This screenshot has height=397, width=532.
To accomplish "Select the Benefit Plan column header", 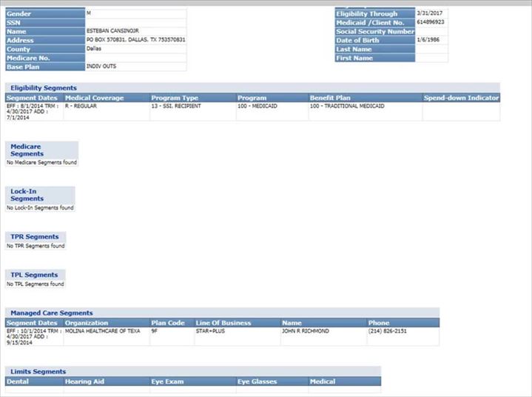I will tap(330, 98).
